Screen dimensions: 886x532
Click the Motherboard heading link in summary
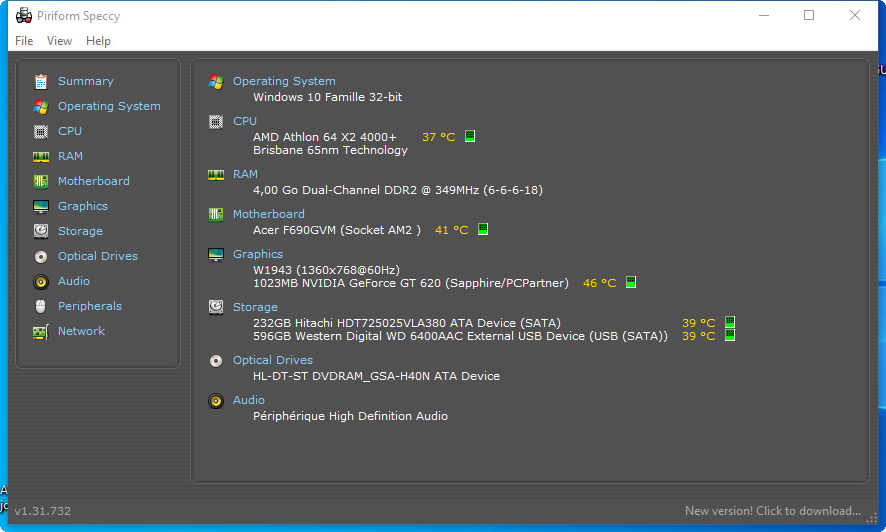coord(268,214)
